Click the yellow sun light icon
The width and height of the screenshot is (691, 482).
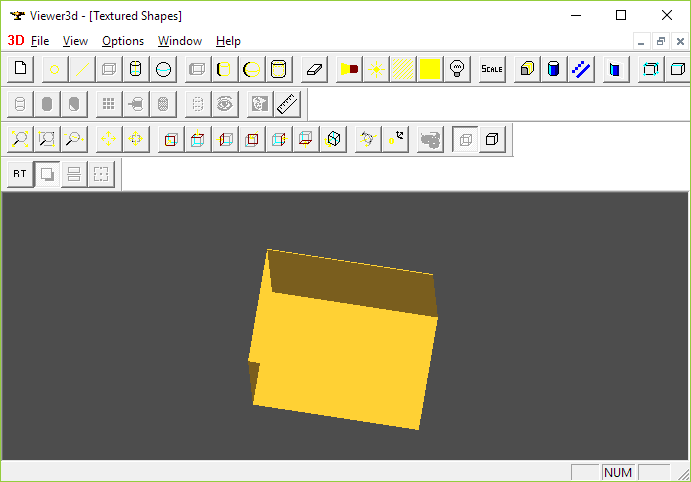(376, 69)
